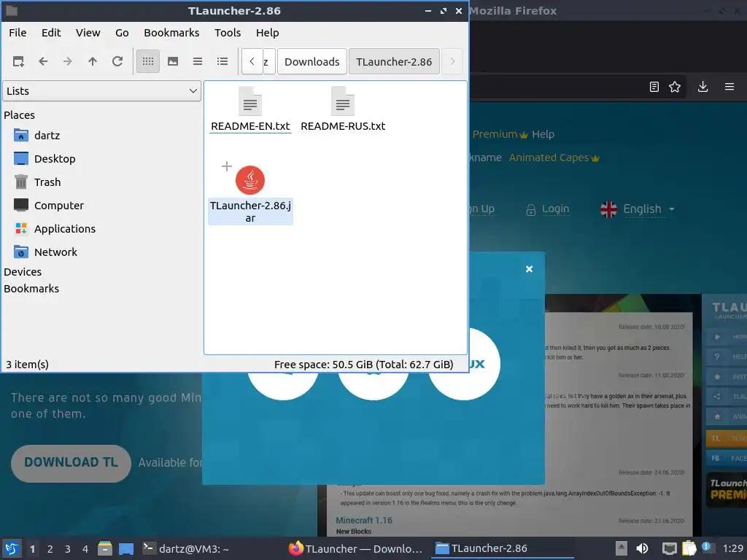Open the Help menu
747x560 pixels.
point(267,33)
